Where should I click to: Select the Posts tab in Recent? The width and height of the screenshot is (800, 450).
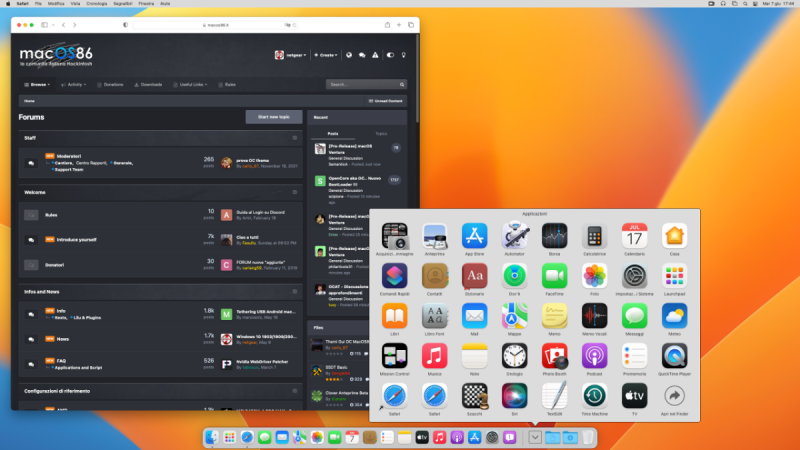click(x=333, y=134)
